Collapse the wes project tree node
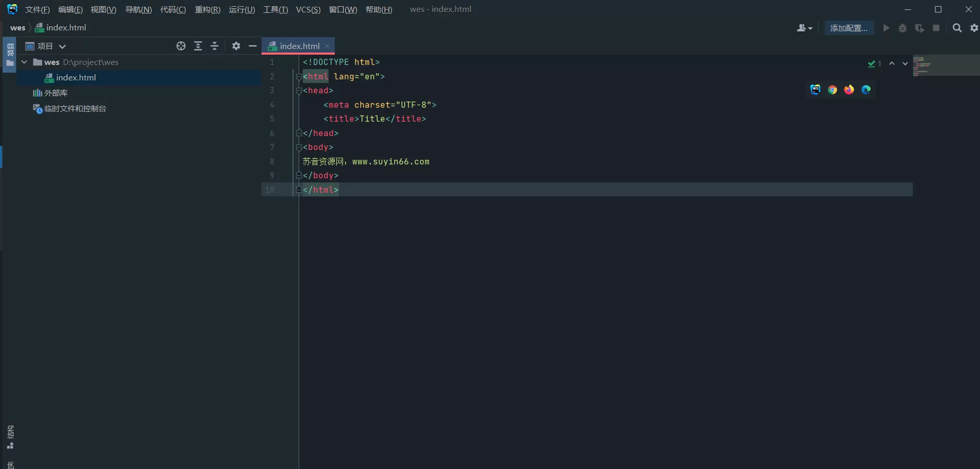Screen dimensions: 980x469 [x=24, y=62]
